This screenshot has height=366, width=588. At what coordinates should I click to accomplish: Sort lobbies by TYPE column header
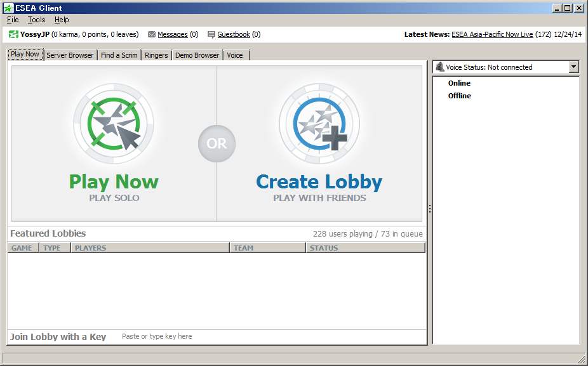coord(55,247)
